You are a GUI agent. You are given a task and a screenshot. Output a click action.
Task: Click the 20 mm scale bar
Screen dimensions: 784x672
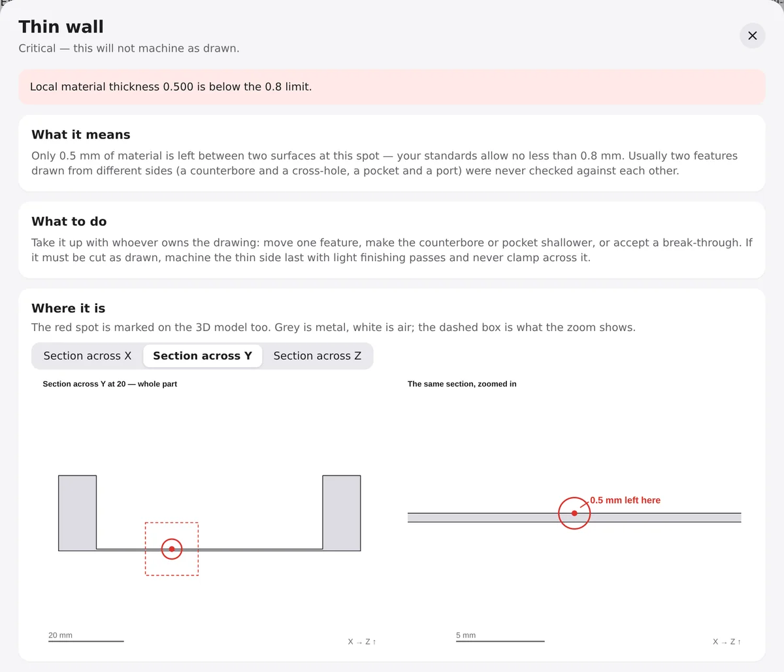[86, 641]
